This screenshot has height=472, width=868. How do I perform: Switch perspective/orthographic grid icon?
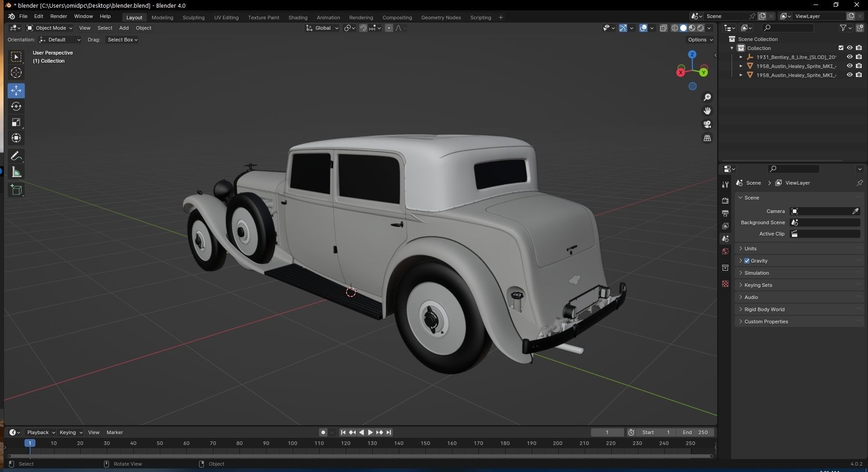[x=707, y=138]
